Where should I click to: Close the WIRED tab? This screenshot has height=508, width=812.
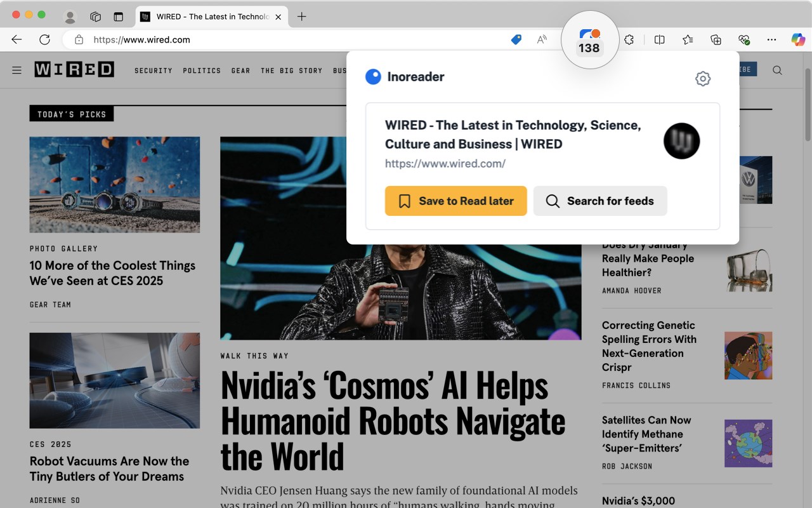tap(278, 17)
